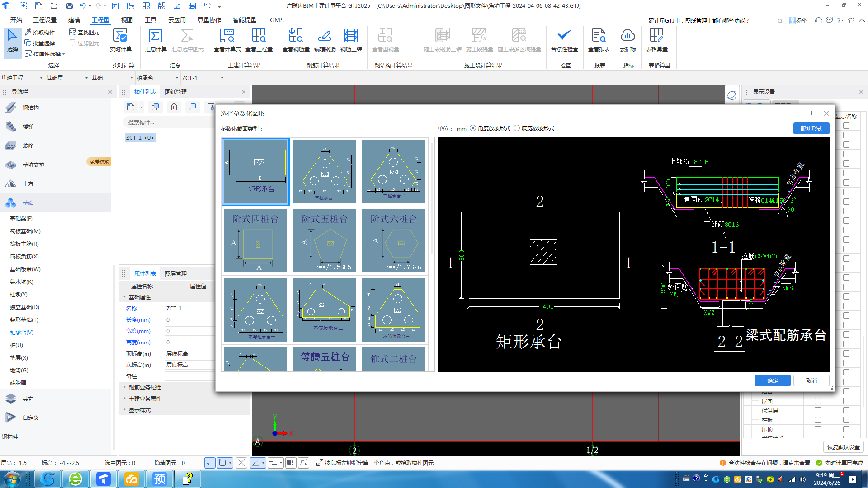This screenshot has height=488, width=868.
Task: Open 楼梯 category in navigation bar
Action: click(28, 127)
